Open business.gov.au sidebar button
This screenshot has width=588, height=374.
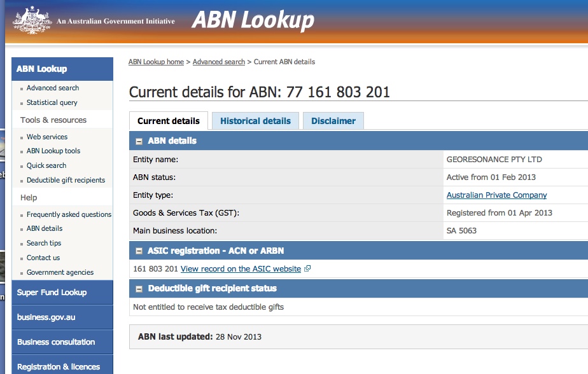click(62, 317)
